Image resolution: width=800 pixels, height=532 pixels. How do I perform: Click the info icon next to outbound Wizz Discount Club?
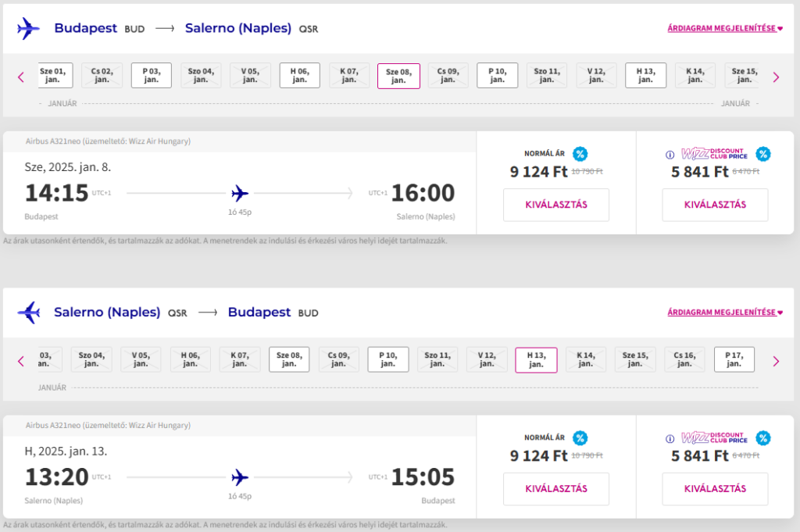click(x=670, y=155)
